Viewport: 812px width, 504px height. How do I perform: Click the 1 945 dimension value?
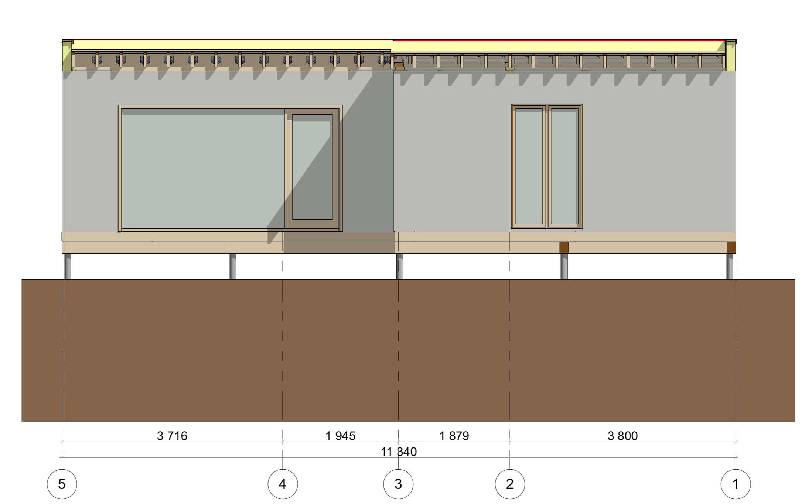tap(340, 436)
